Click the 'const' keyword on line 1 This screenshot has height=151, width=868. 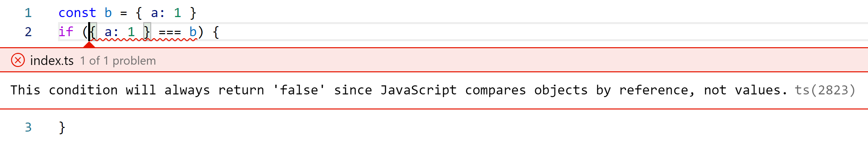click(x=77, y=13)
